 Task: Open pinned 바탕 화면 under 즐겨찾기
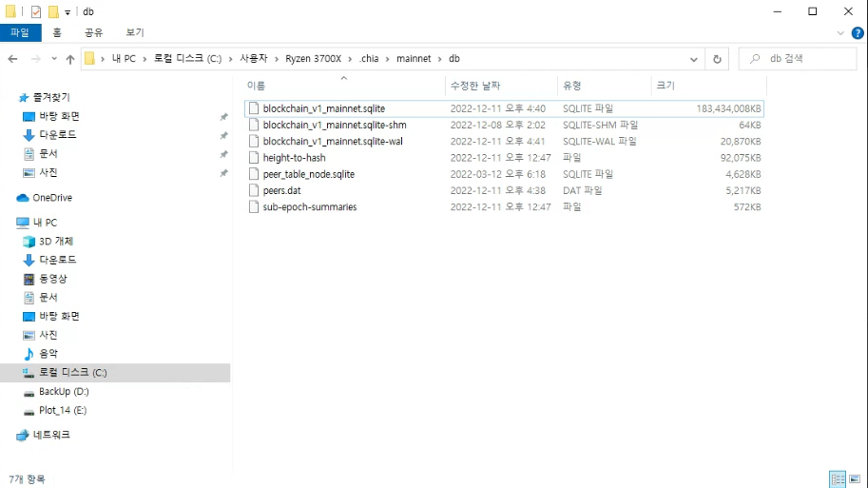click(59, 116)
